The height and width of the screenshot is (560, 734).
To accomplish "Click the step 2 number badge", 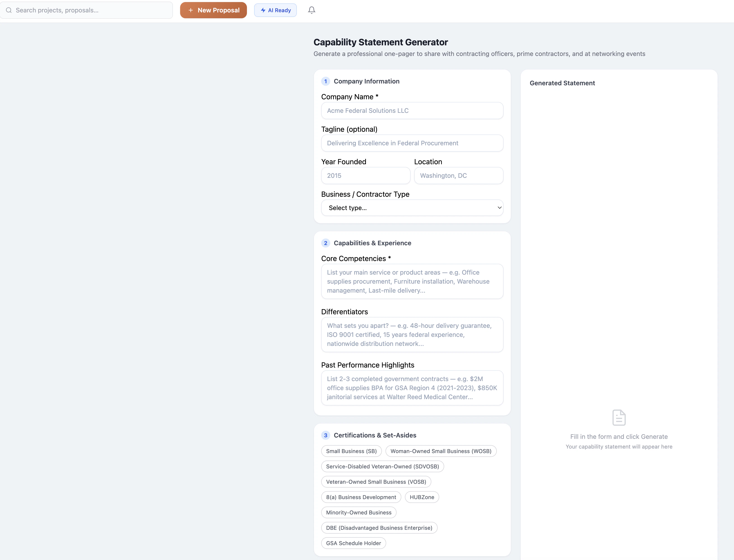I will coord(325,243).
